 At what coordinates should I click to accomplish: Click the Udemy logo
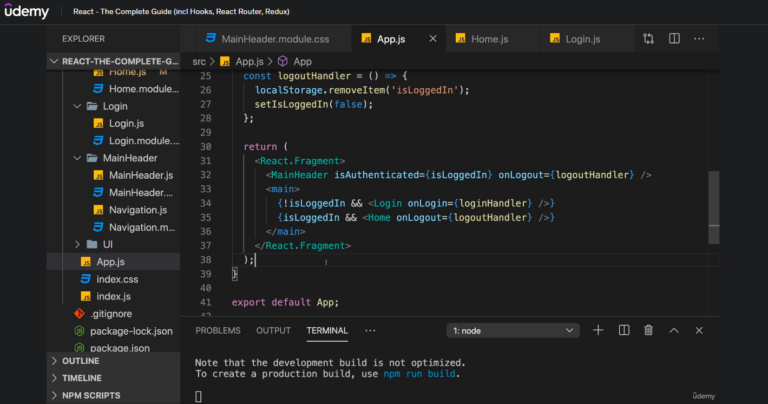[x=26, y=11]
